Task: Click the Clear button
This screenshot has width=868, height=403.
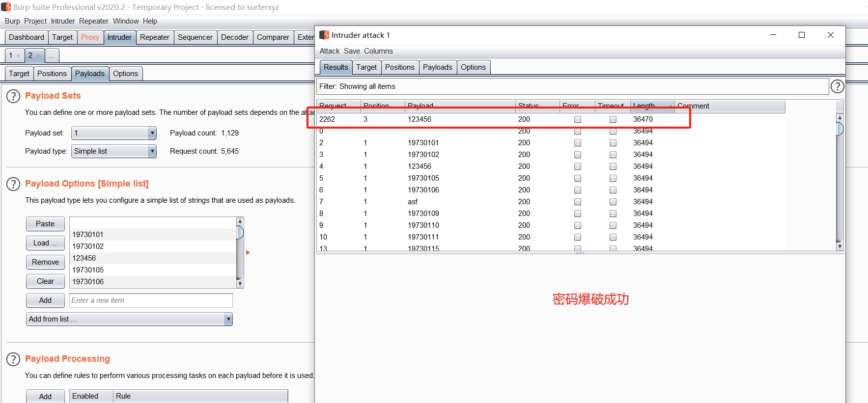Action: coord(45,281)
